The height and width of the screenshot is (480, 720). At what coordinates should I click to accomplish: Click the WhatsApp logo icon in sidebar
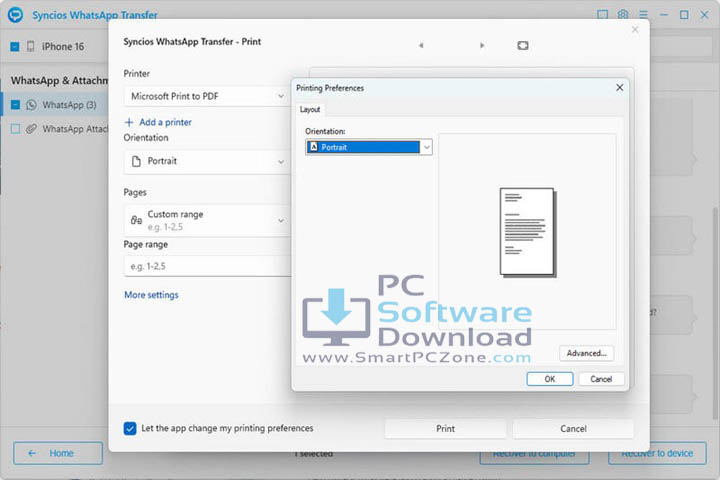click(31, 105)
